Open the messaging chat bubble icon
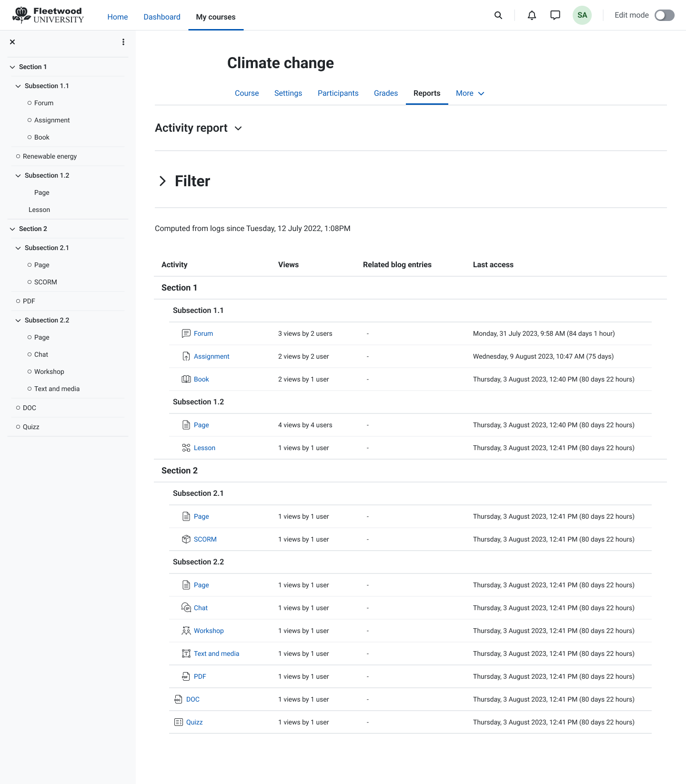 (x=555, y=15)
